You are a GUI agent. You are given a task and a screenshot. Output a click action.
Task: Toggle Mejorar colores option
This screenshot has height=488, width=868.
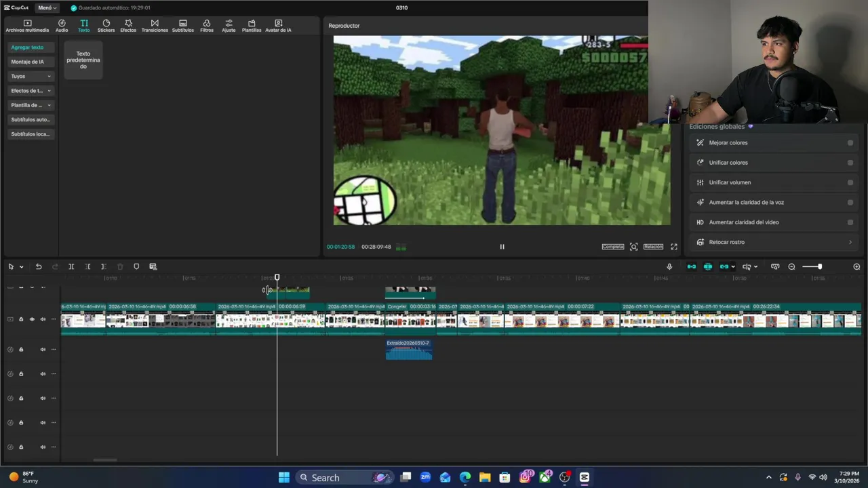(x=850, y=143)
